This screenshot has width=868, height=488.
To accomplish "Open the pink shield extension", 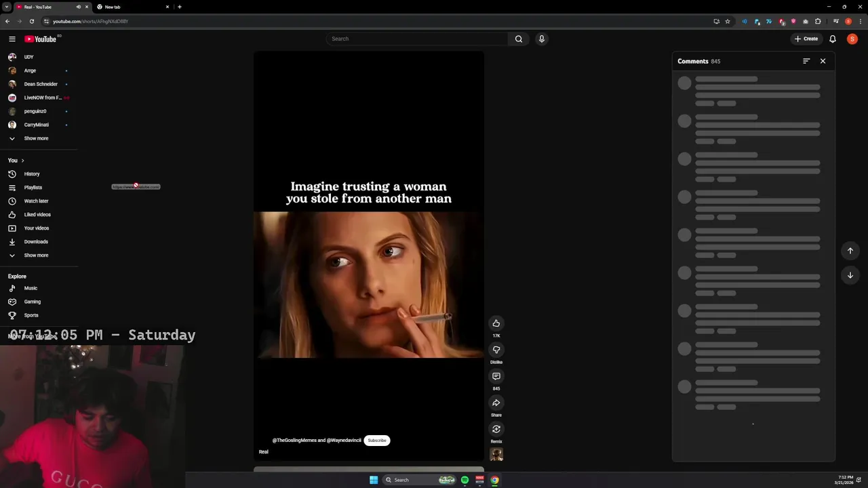I will tap(793, 21).
